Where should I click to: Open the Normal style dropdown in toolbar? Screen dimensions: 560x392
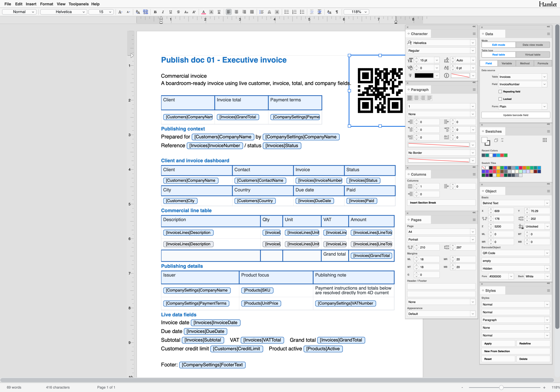[x=20, y=12]
